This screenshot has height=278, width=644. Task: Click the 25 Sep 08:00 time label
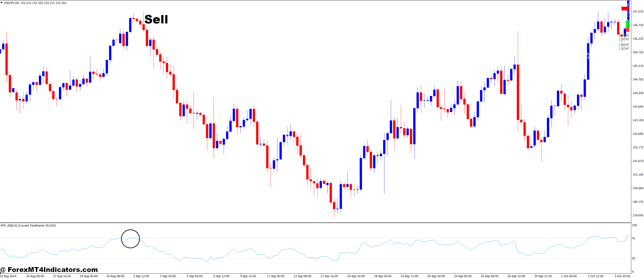489,276
